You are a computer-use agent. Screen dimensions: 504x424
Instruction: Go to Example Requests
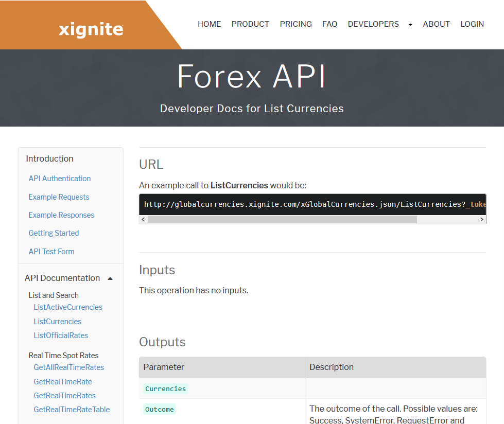click(x=59, y=197)
